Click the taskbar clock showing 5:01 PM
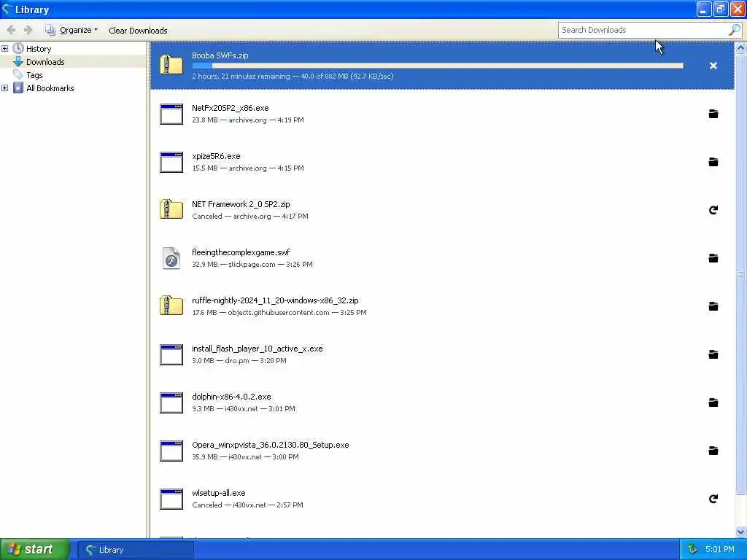The height and width of the screenshot is (560, 747). pyautogui.click(x=719, y=550)
